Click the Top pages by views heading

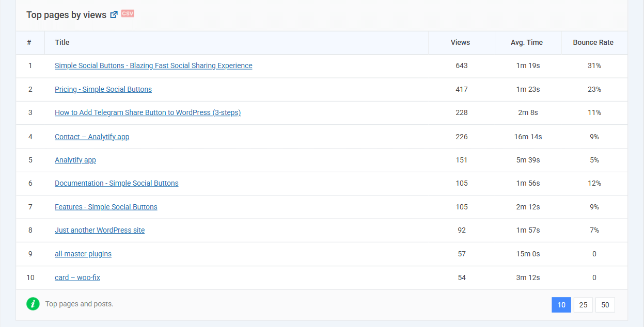pyautogui.click(x=67, y=15)
